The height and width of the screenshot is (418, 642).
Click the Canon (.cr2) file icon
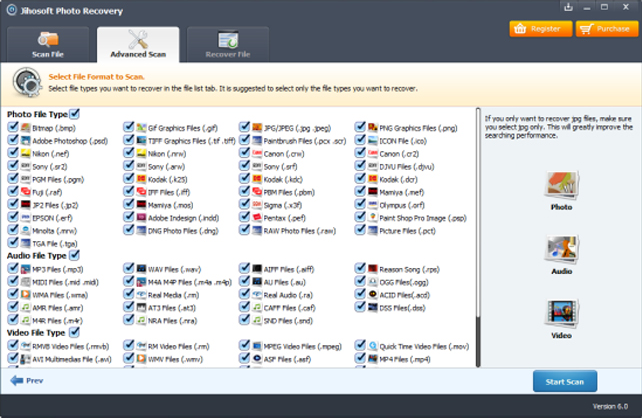coord(373,154)
